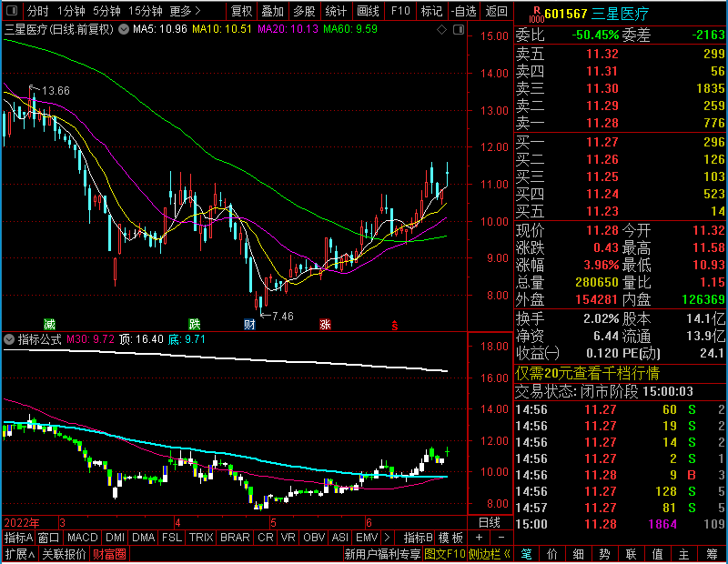Click the 标记 mark button
The height and width of the screenshot is (564, 728).
tap(431, 11)
